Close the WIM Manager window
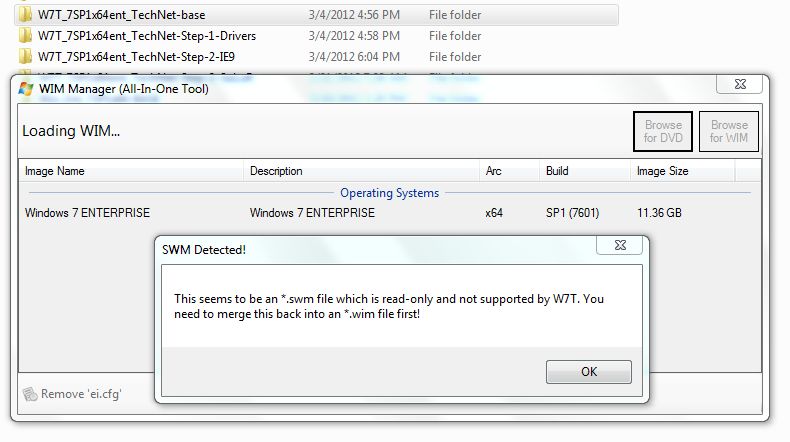 point(740,84)
